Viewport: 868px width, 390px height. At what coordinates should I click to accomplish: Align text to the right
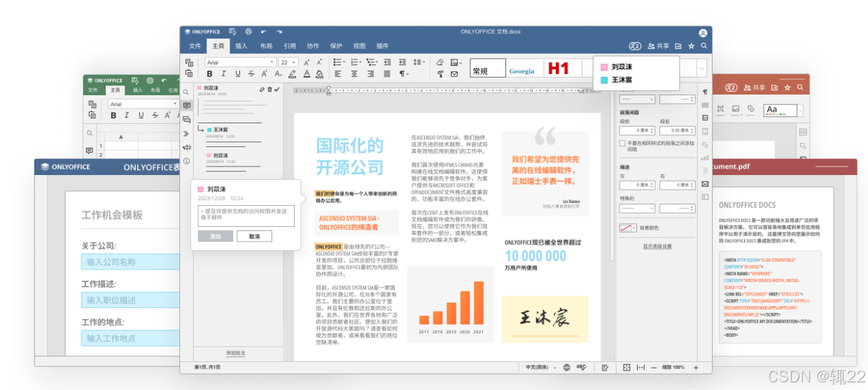tap(370, 74)
